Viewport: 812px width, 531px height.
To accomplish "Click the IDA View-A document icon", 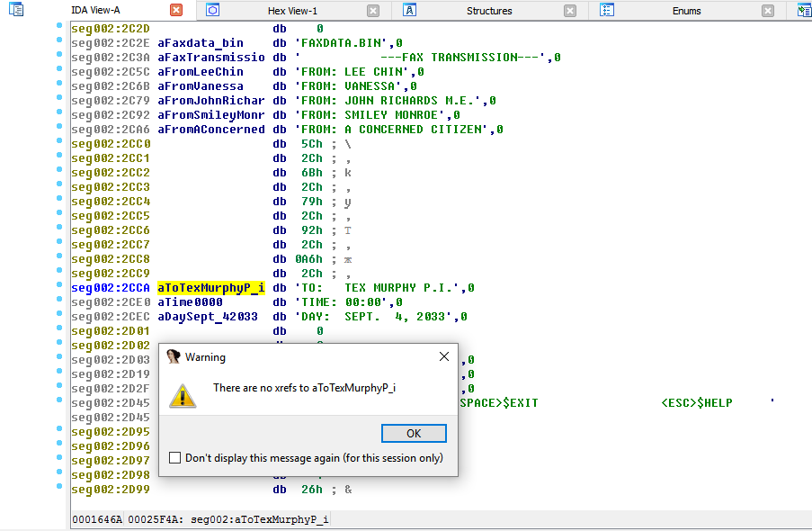I will pyautogui.click(x=16, y=9).
